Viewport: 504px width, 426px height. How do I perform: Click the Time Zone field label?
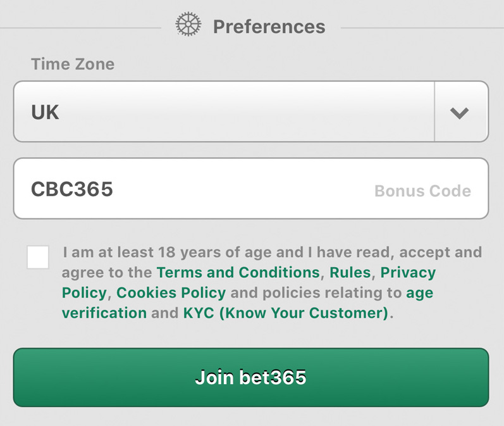(x=73, y=64)
